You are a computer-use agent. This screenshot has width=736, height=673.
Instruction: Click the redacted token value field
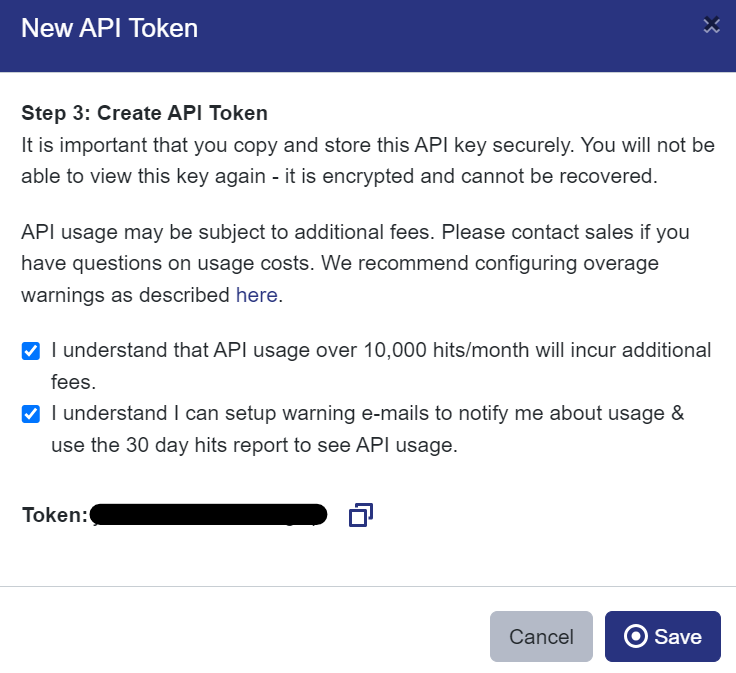209,515
